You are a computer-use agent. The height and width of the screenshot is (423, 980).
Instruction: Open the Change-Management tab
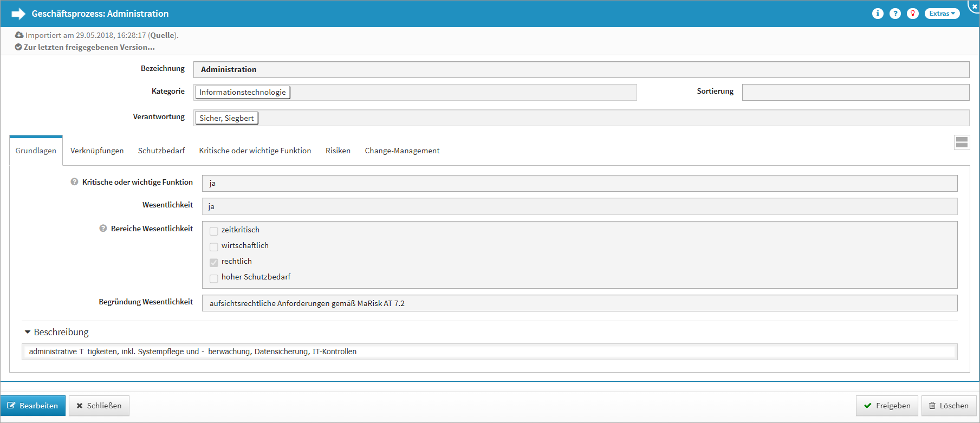402,151
